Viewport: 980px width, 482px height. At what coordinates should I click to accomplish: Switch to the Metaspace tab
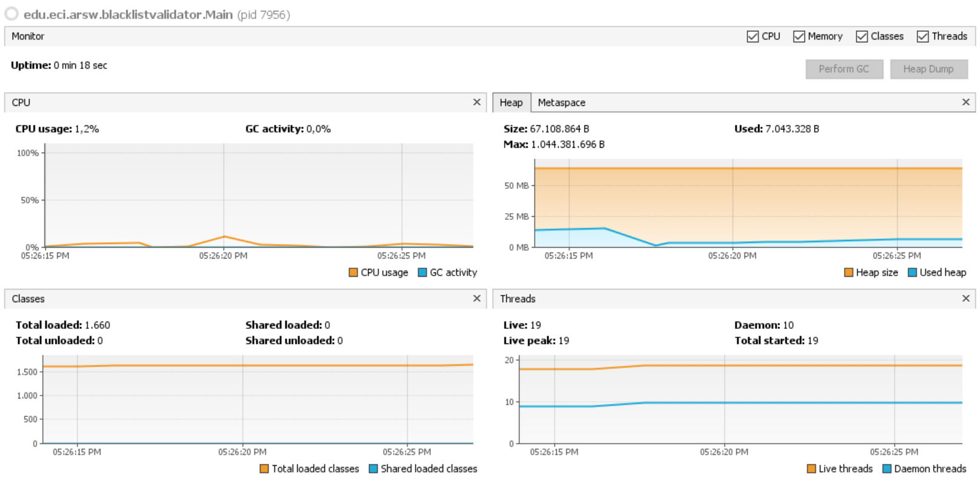[x=561, y=103]
